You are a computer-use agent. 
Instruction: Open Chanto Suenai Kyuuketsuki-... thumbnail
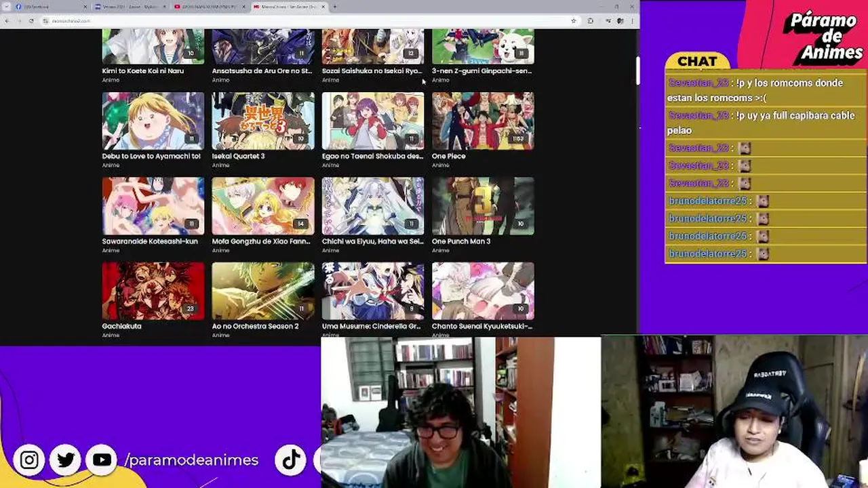tap(483, 291)
